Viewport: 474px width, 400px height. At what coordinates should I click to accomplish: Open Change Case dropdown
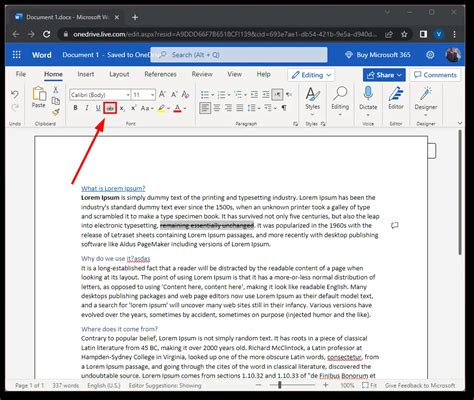147,108
